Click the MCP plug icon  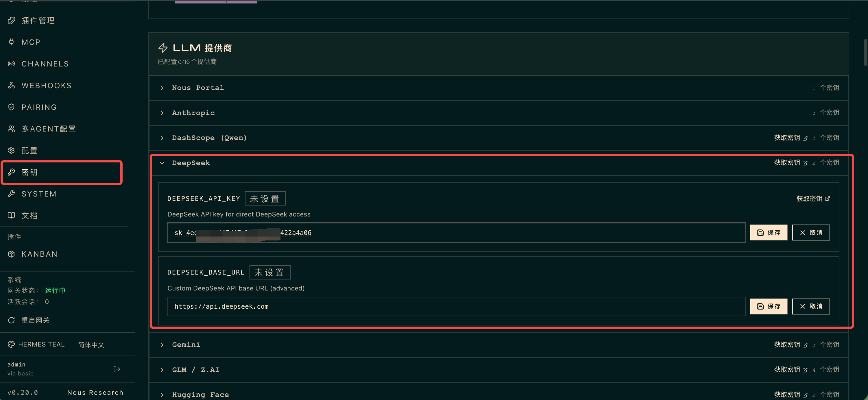12,42
